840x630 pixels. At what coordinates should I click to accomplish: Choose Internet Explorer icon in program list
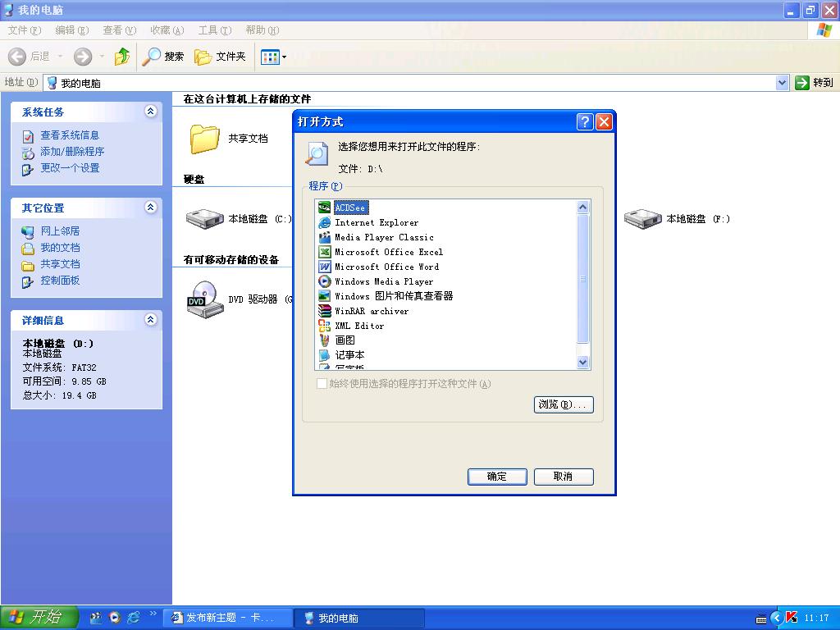tap(324, 222)
